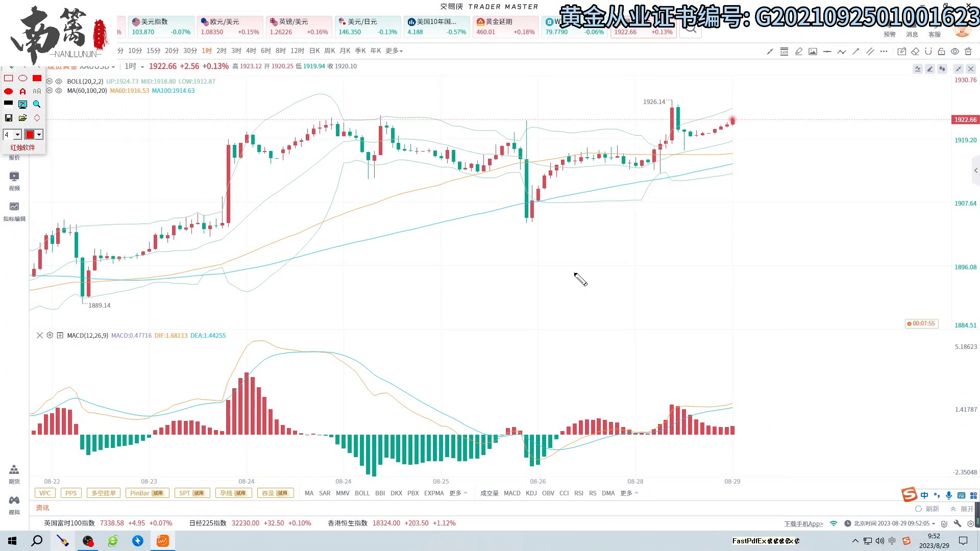This screenshot has height=551, width=980.
Task: Open the XAUUSD symbol selector dropdown
Action: pyautogui.click(x=113, y=67)
